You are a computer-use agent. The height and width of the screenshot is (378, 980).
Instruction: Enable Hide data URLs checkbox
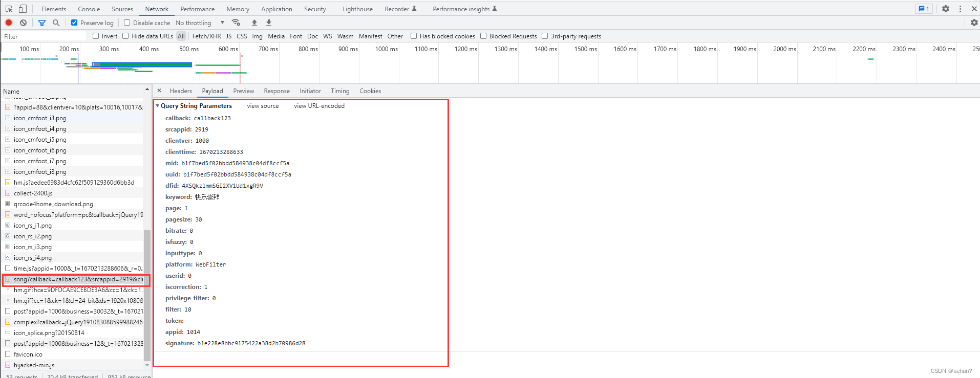pyautogui.click(x=125, y=36)
